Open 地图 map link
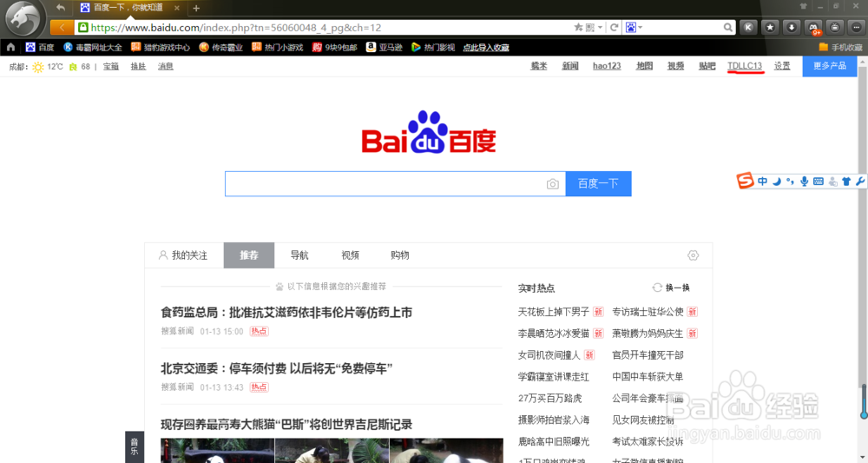 (x=644, y=66)
